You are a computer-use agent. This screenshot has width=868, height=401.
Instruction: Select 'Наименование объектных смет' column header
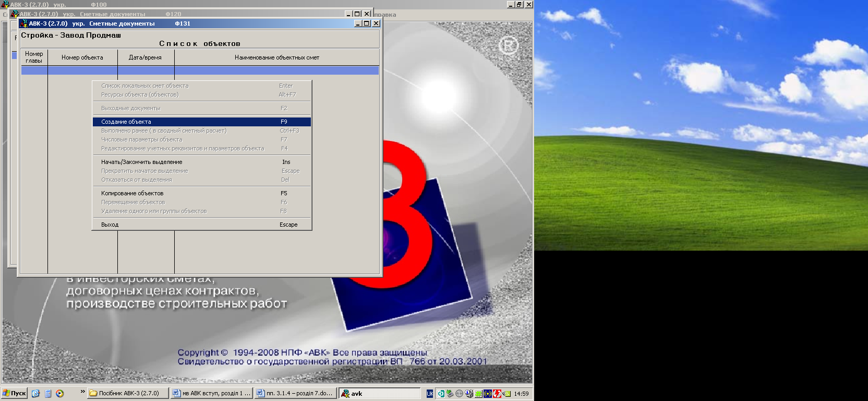(276, 57)
